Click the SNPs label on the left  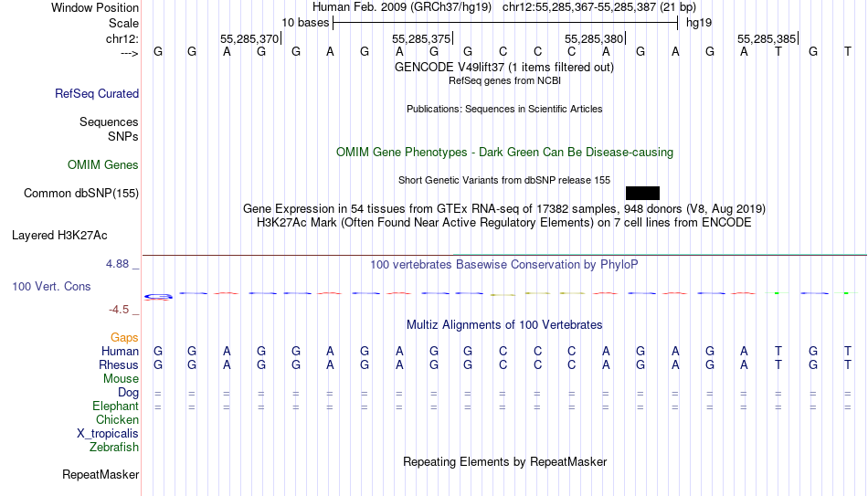(x=123, y=136)
